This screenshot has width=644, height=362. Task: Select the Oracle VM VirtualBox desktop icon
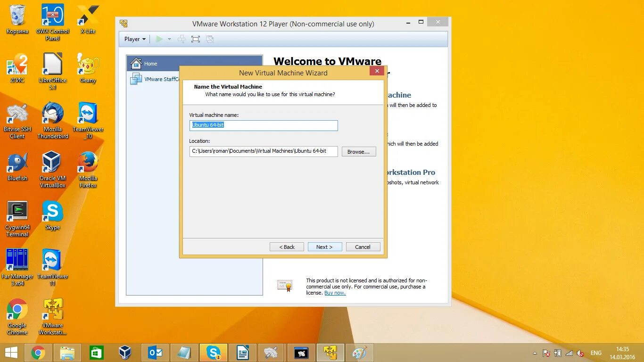click(x=53, y=170)
